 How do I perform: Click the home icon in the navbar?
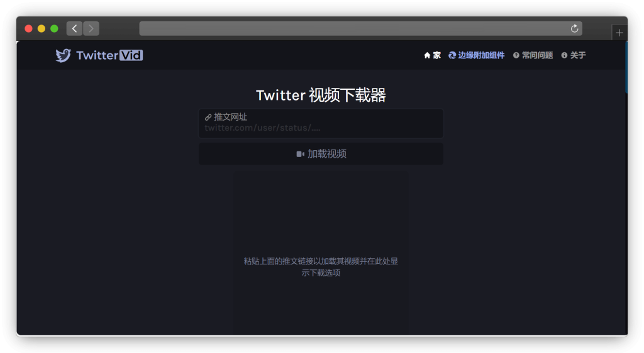coord(427,55)
